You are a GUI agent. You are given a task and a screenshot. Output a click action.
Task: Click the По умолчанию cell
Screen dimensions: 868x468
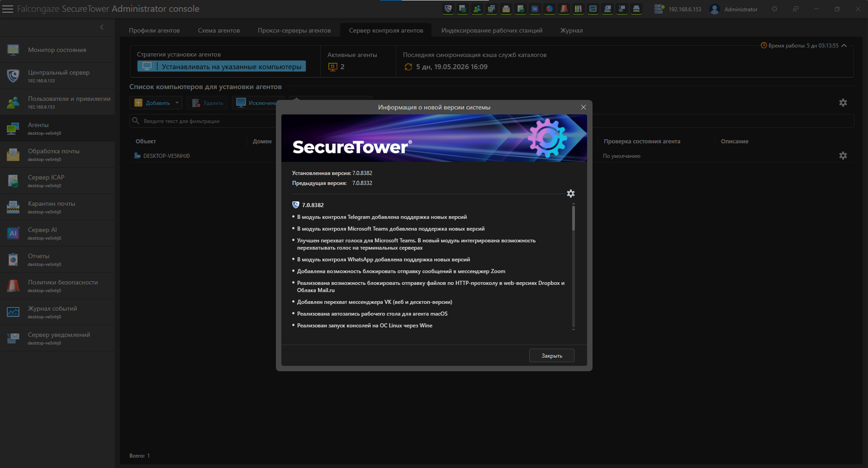pos(621,156)
